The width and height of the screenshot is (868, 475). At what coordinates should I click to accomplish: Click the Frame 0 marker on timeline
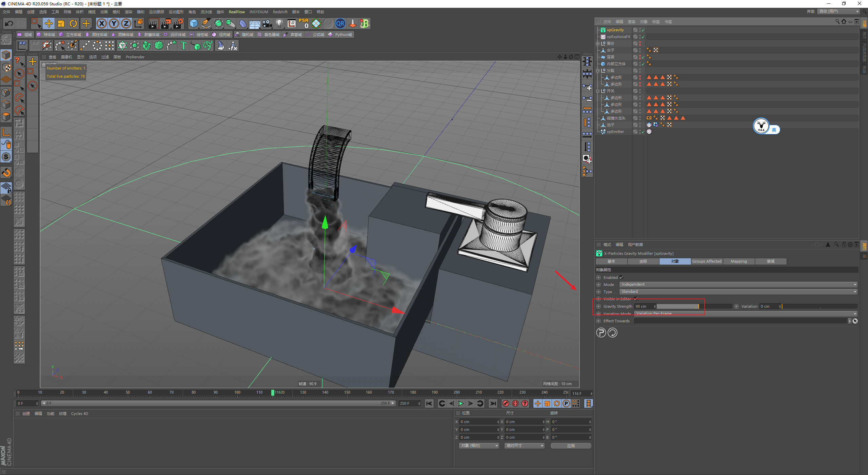[18, 391]
